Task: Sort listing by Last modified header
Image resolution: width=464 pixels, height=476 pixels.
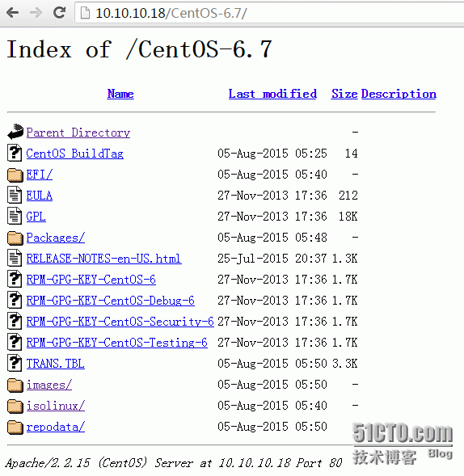Action: 272,94
